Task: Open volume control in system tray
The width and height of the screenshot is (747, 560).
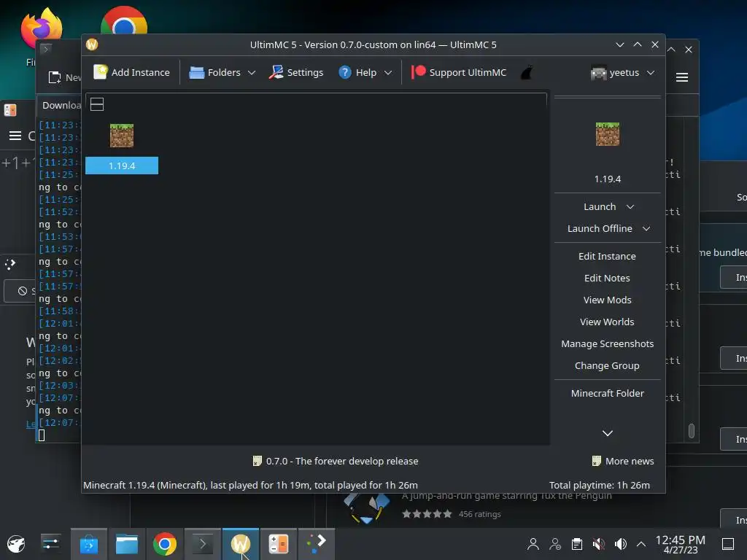Action: coord(621,544)
